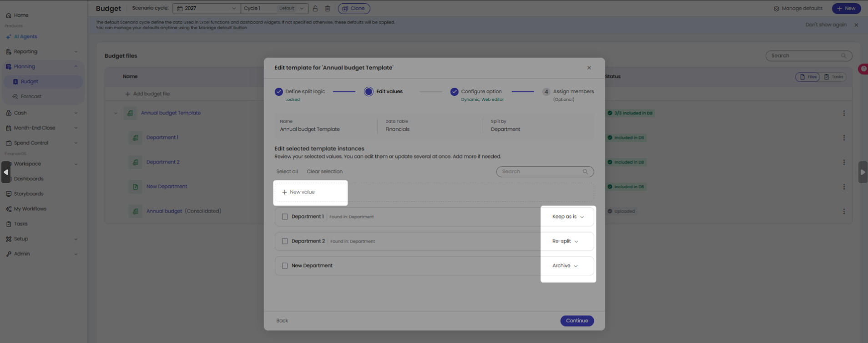The height and width of the screenshot is (343, 868).
Task: Select the Edit values step
Action: point(384,91)
